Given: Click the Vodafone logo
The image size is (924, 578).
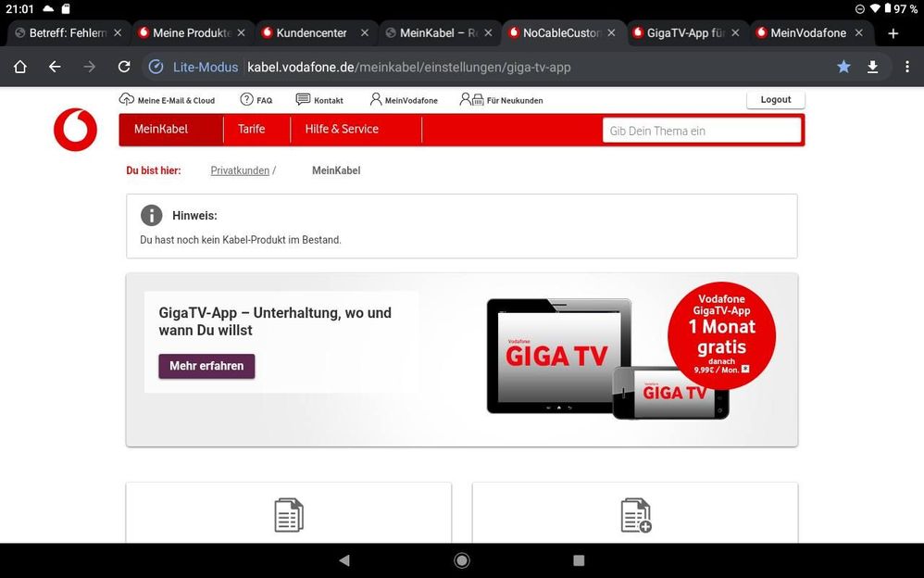Looking at the screenshot, I should (75, 130).
